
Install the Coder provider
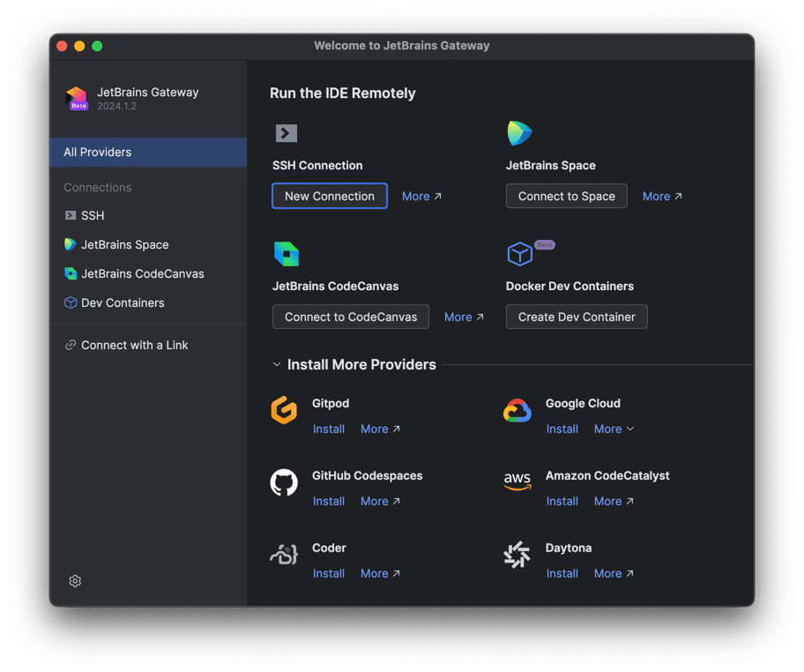pos(329,573)
